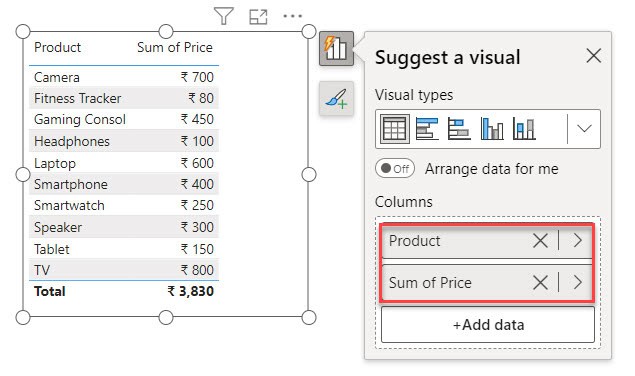
Task: Click the Product column header
Action: coord(58,47)
